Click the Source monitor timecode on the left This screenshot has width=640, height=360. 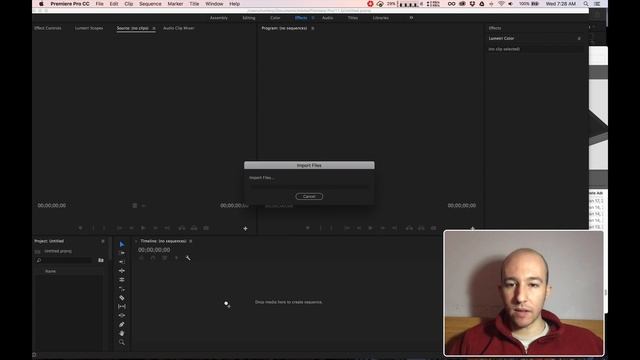(51, 205)
